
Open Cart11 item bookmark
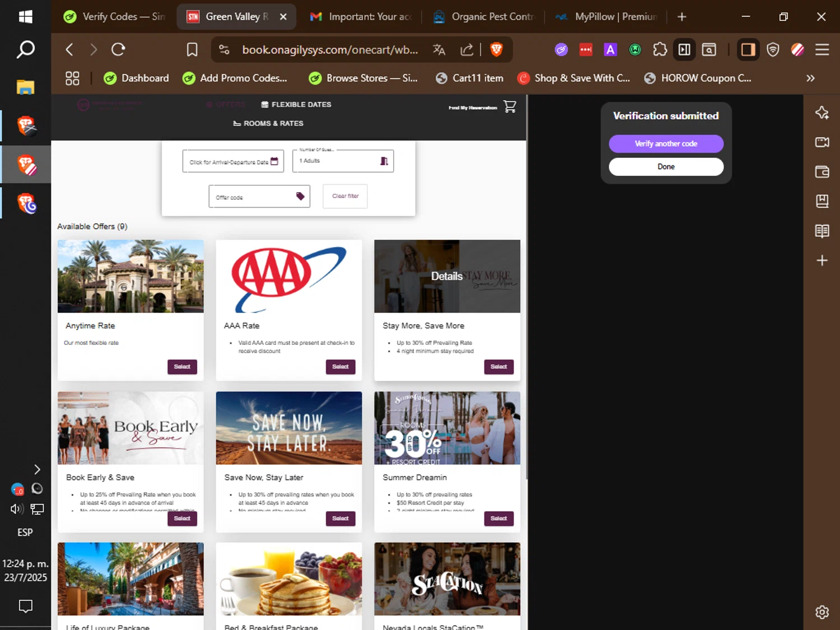point(469,78)
